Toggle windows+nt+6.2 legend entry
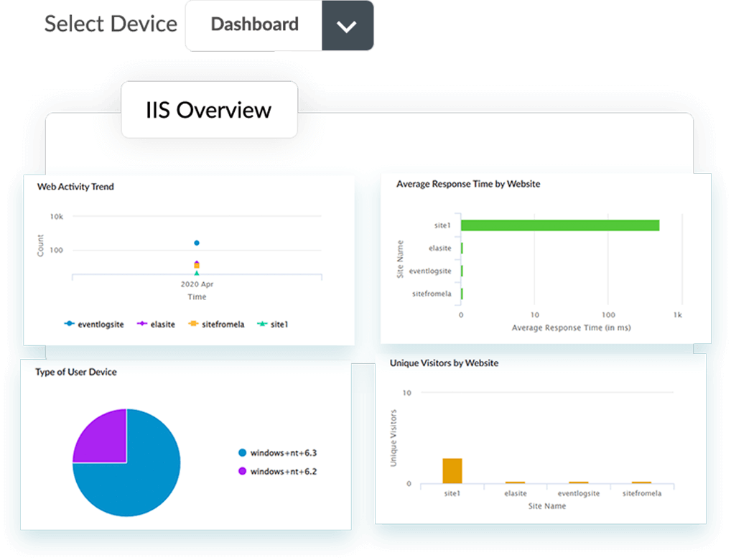Image resolution: width=731 pixels, height=560 pixels. (277, 472)
